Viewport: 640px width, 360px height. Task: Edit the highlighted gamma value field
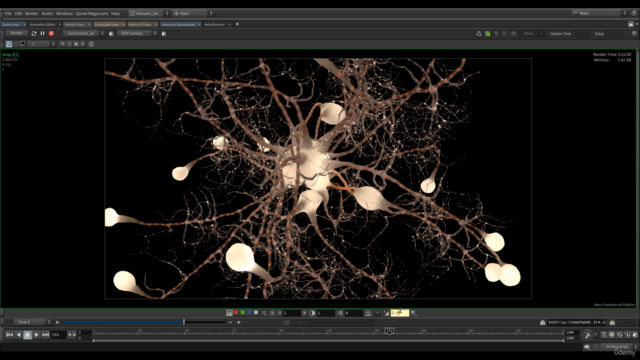click(x=400, y=313)
